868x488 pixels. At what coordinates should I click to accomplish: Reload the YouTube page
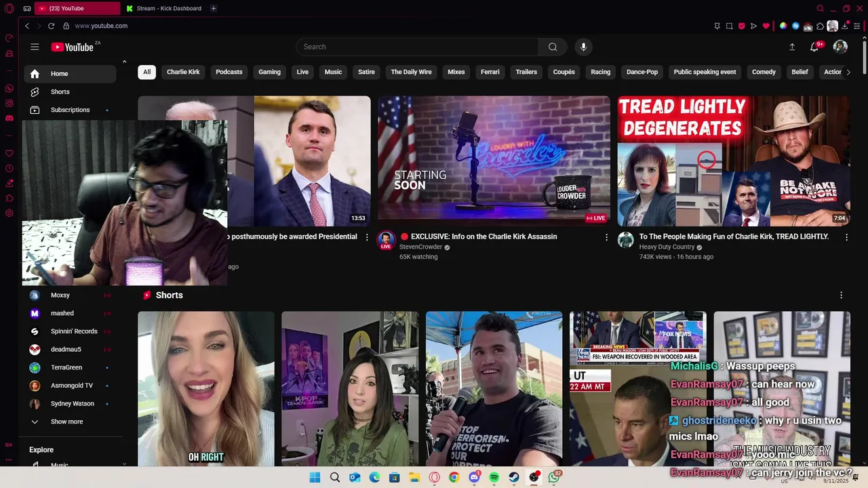pos(51,26)
